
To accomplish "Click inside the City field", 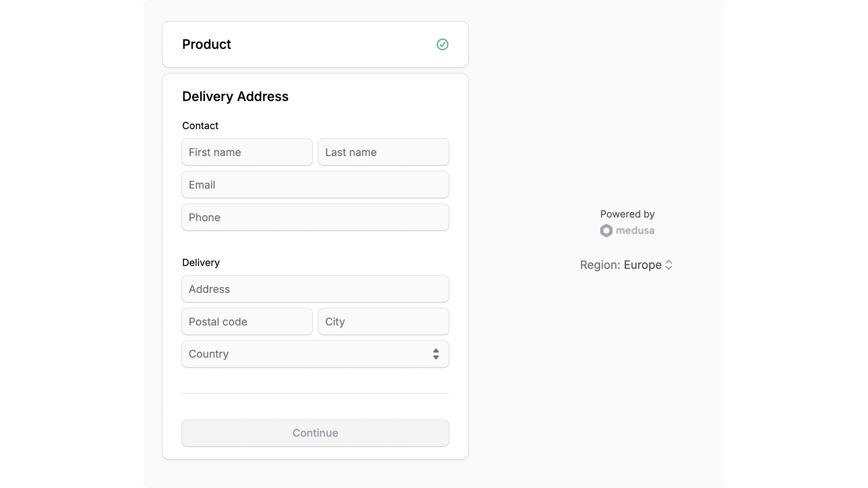I will click(383, 321).
